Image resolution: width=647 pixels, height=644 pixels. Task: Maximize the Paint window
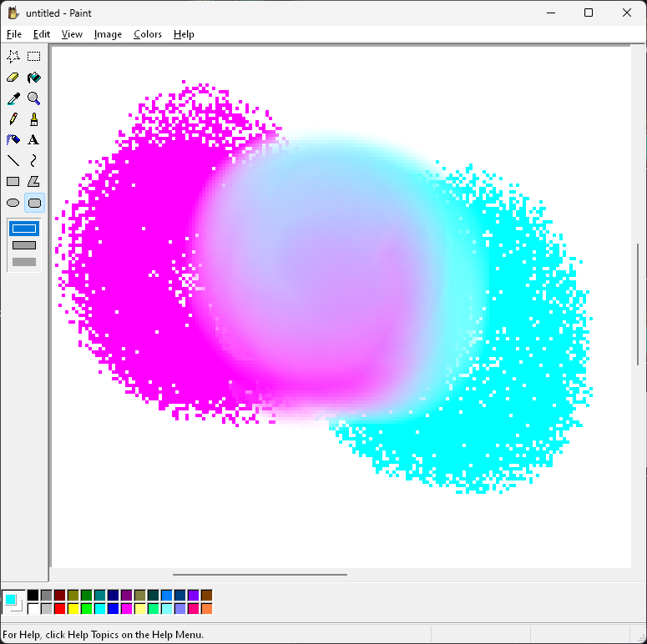click(589, 13)
